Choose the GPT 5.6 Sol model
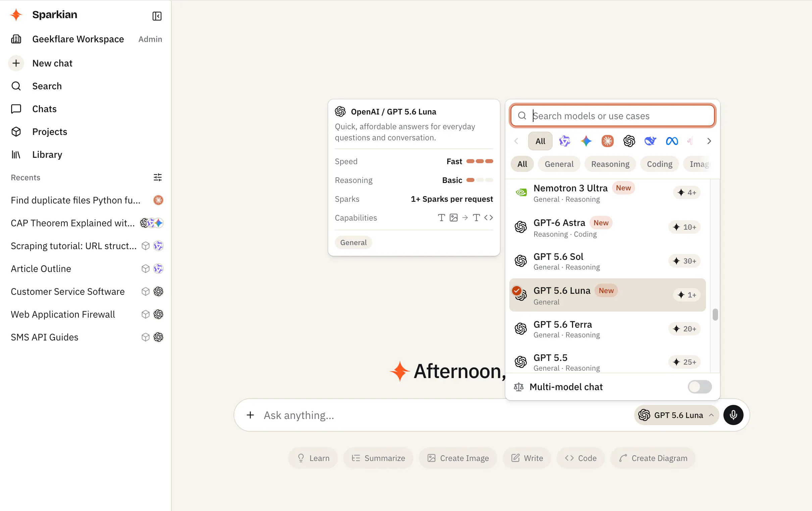The width and height of the screenshot is (812, 511). (x=607, y=261)
